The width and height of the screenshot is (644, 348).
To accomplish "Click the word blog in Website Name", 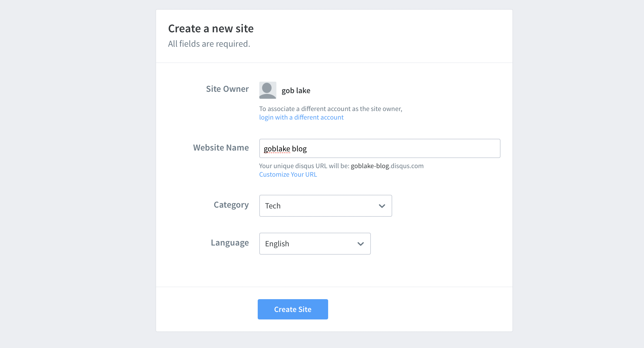I will click(x=299, y=149).
